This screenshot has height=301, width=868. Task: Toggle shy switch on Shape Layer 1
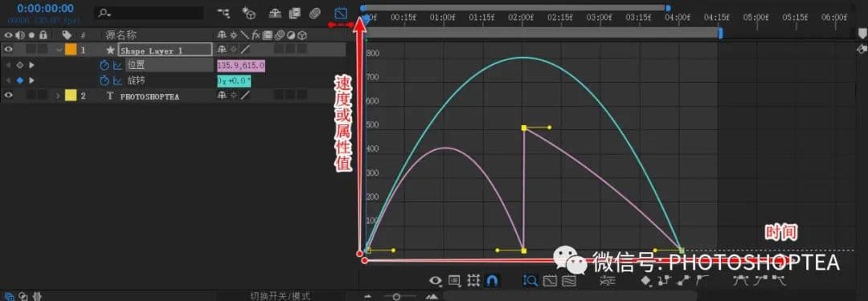pyautogui.click(x=222, y=50)
